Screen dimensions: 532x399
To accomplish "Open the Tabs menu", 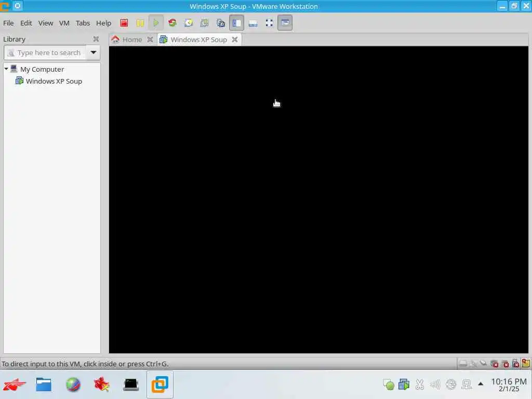I will click(83, 23).
